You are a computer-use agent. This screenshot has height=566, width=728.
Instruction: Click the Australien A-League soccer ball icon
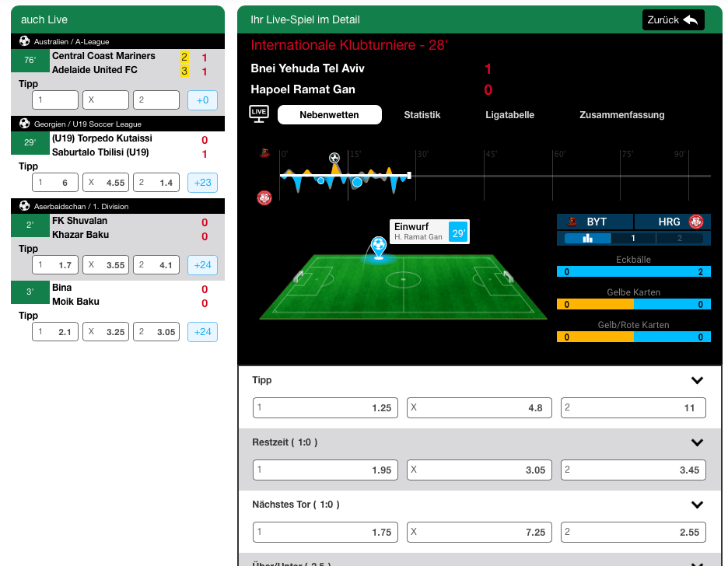tap(25, 41)
